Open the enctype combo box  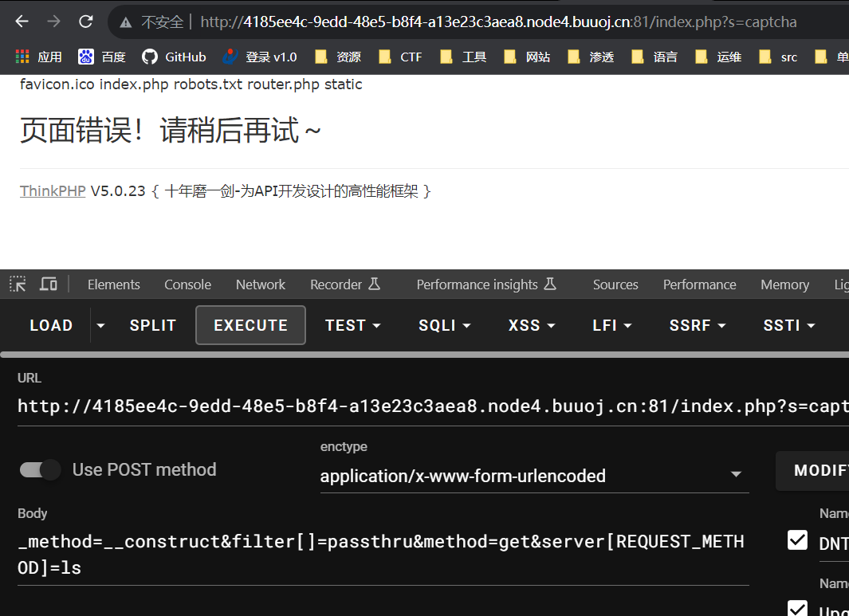coord(534,475)
